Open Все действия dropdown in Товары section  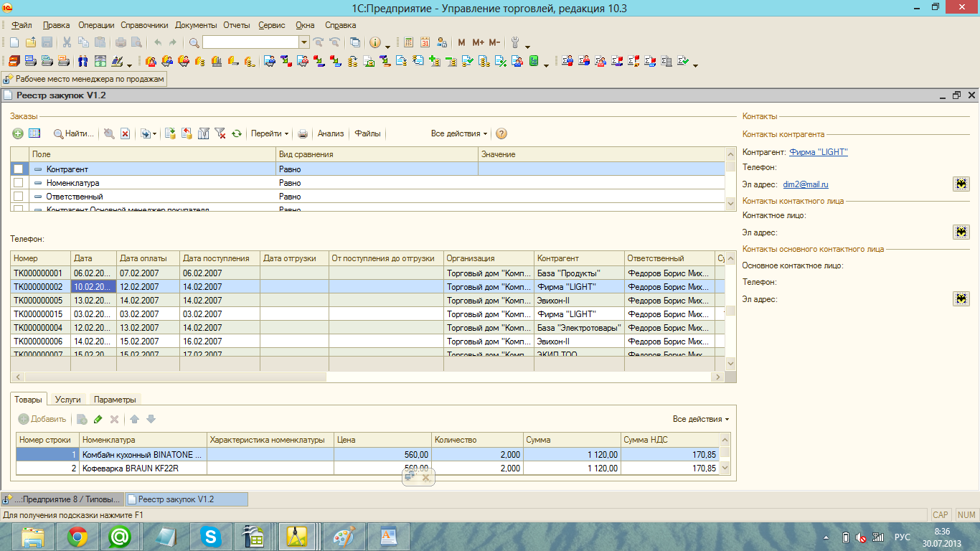click(x=701, y=419)
